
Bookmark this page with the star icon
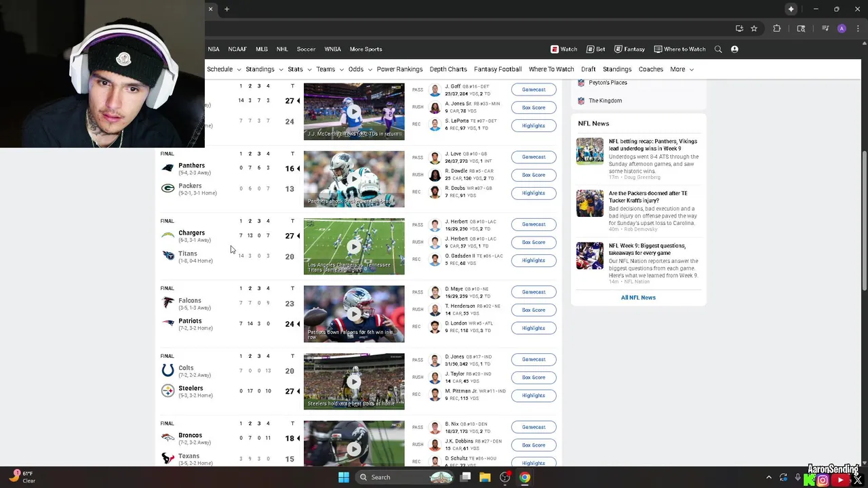(754, 28)
